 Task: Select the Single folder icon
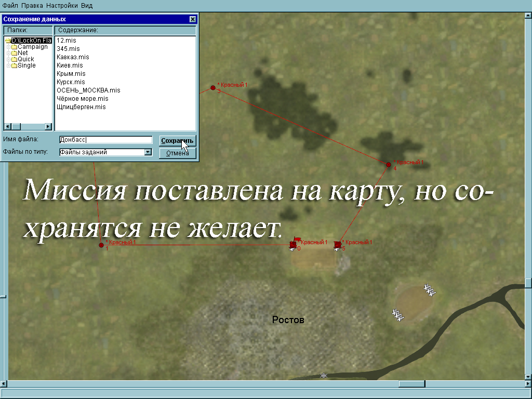click(14, 65)
